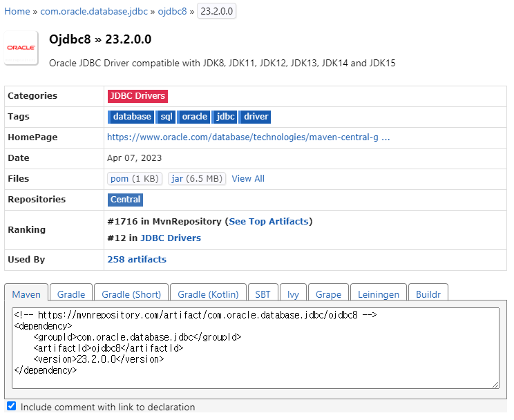Click the Used By row label
This screenshot has width=514, height=420.
tap(26, 259)
